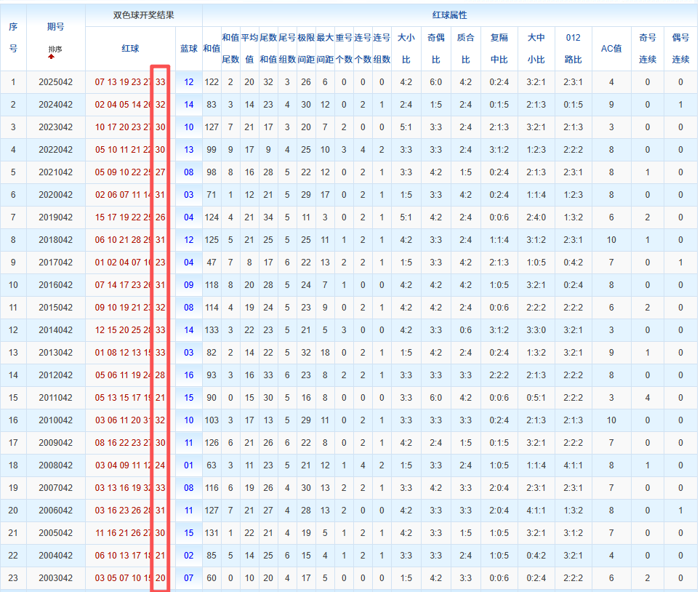Click the 大中小比 column header

(x=536, y=48)
